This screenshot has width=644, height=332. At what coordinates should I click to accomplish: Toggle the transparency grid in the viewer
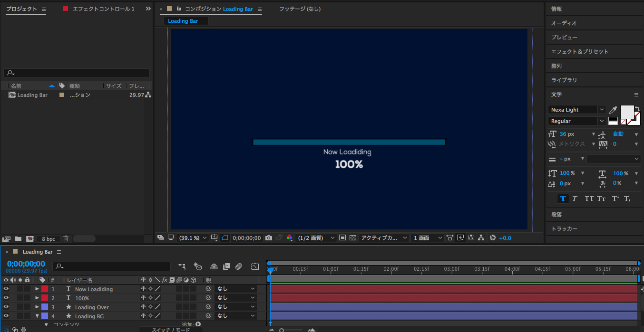coord(352,238)
